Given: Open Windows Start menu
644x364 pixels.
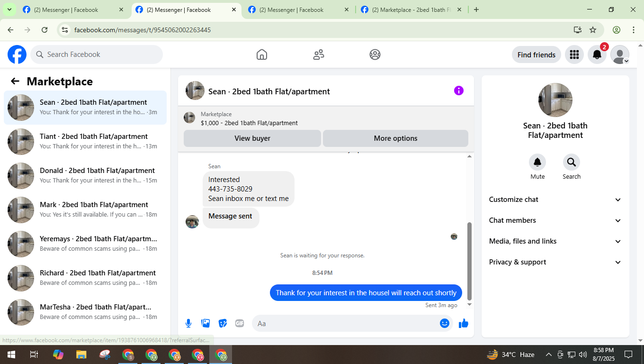Looking at the screenshot, I should click(x=11, y=355).
